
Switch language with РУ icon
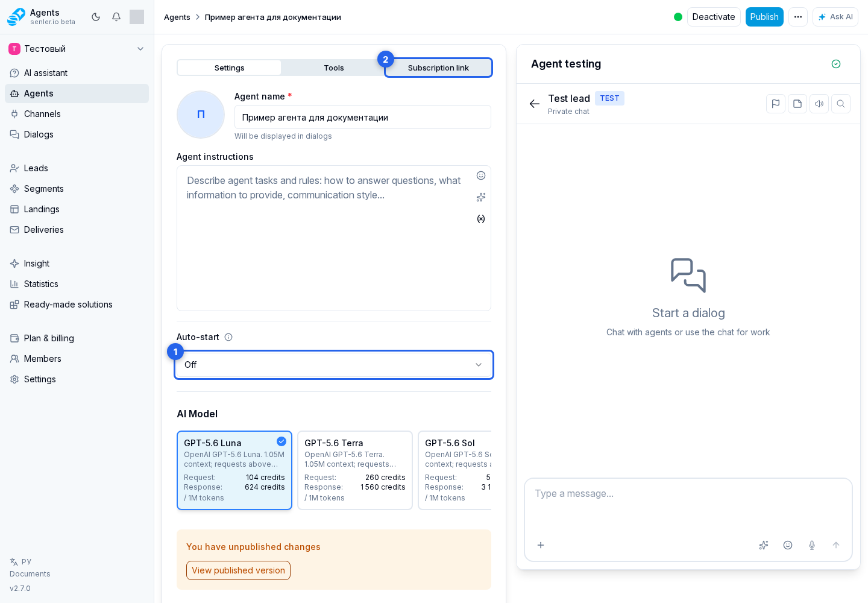click(x=20, y=561)
